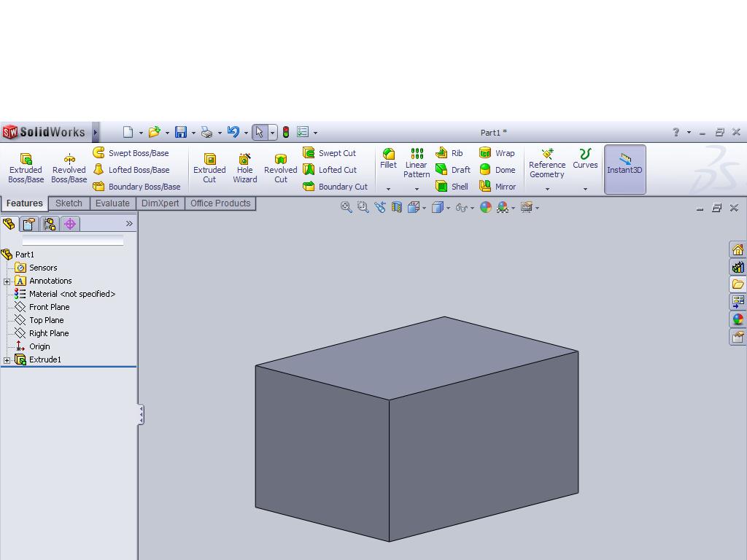Open the Evaluate ribbon tab
Image resolution: width=747 pixels, height=560 pixels.
[x=112, y=203]
